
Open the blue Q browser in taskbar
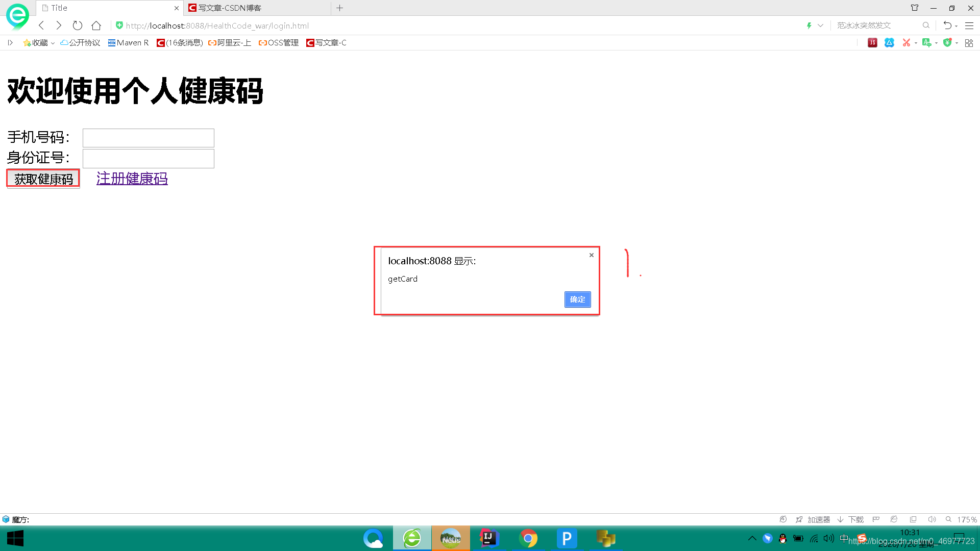click(373, 539)
